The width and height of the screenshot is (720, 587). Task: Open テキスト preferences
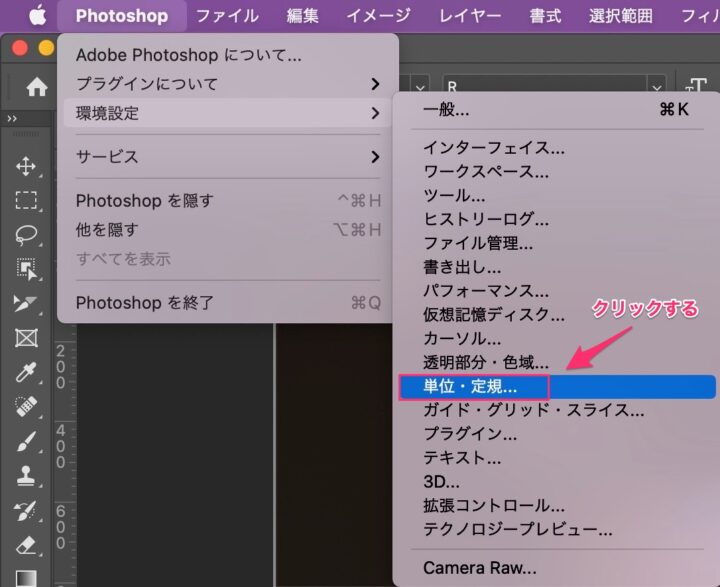point(557,458)
